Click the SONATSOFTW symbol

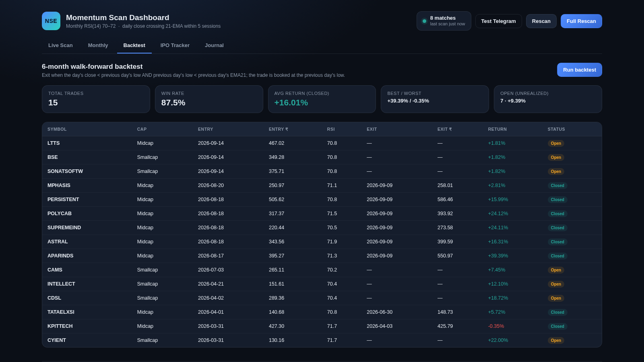click(x=65, y=171)
